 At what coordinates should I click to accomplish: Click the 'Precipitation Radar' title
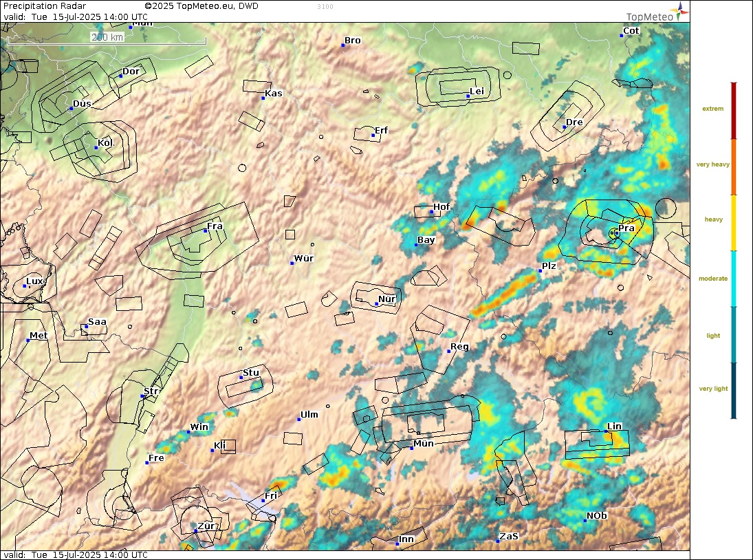(x=45, y=6)
